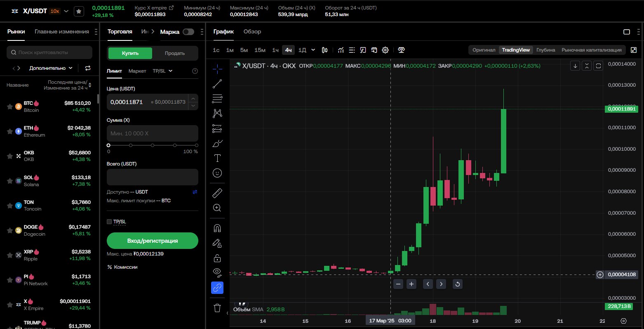The image size is (644, 329).
Task: Click the Купить buy button
Action: [130, 53]
